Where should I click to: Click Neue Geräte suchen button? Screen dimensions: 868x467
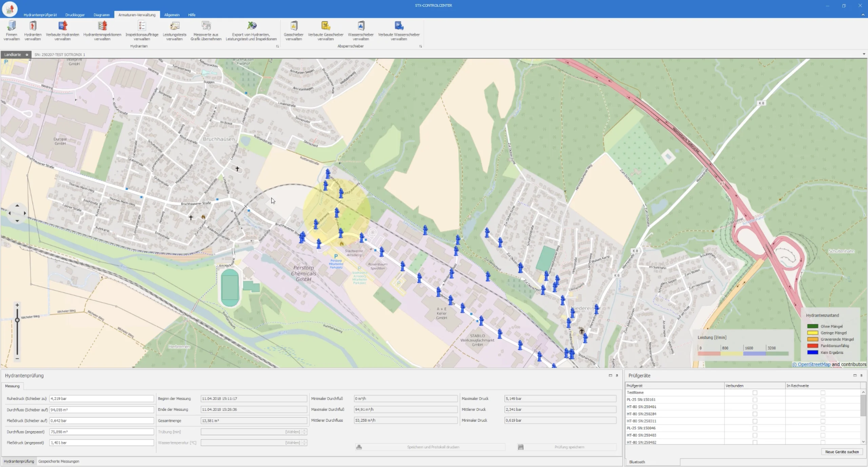[x=842, y=452]
